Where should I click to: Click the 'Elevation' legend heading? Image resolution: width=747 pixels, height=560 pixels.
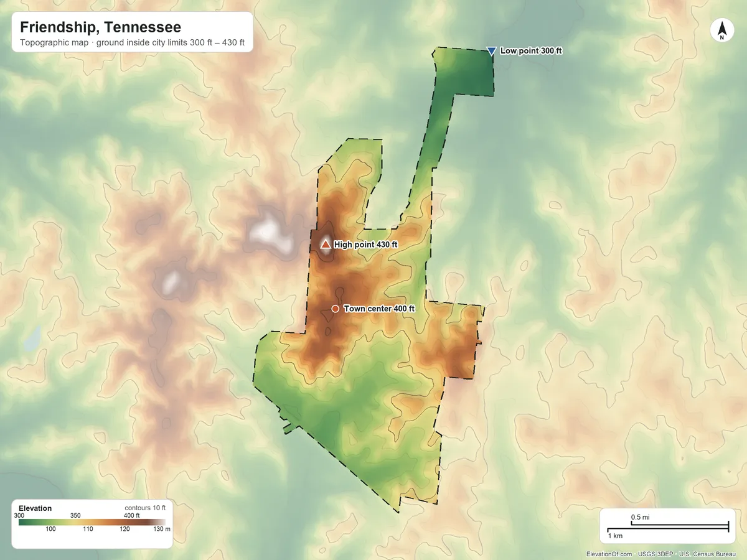[35, 508]
